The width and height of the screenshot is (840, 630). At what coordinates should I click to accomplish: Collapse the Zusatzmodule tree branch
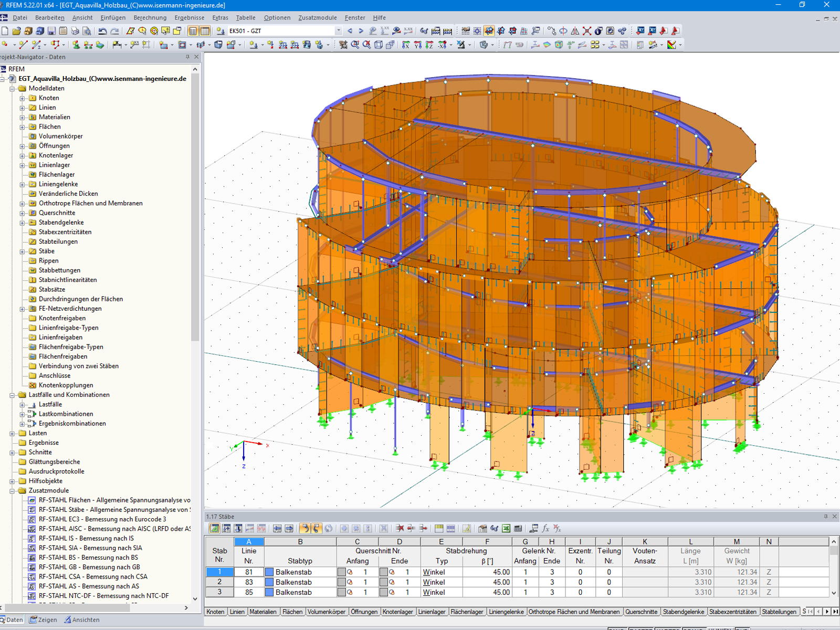pyautogui.click(x=13, y=490)
